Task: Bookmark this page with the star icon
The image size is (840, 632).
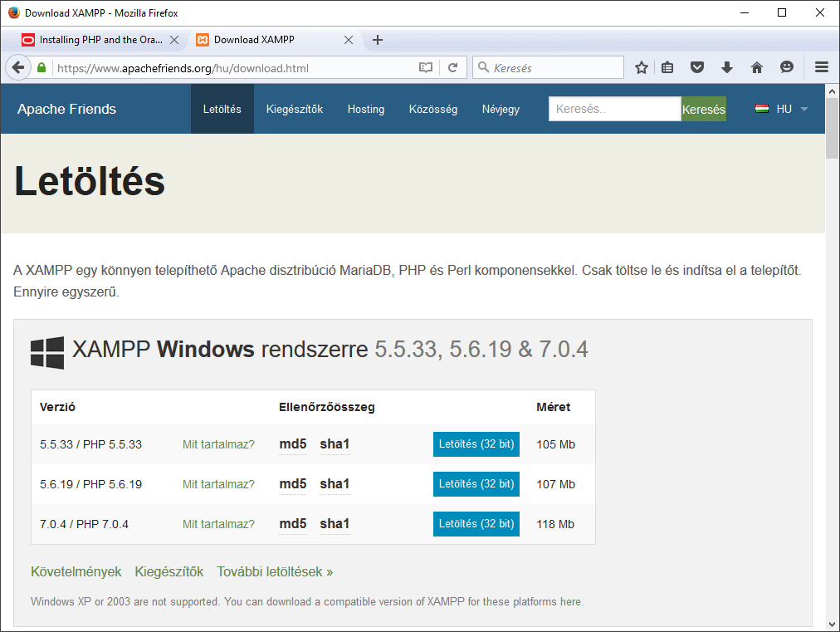Action: (642, 67)
